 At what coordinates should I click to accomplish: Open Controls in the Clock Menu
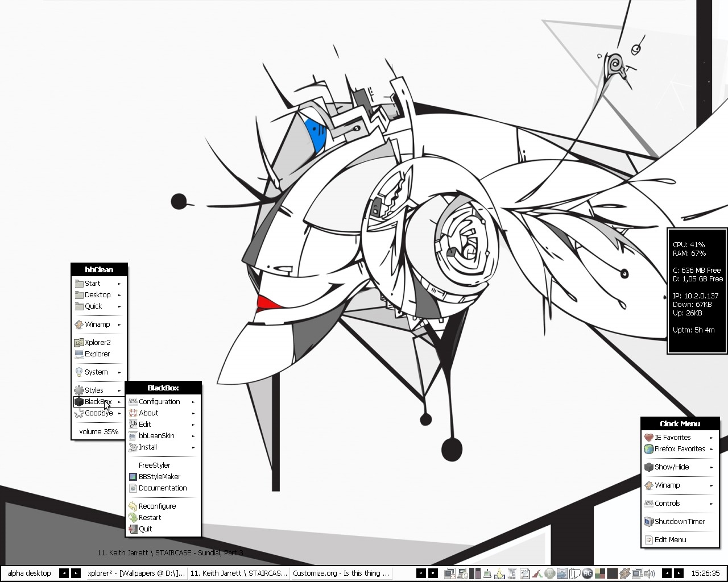pyautogui.click(x=680, y=503)
